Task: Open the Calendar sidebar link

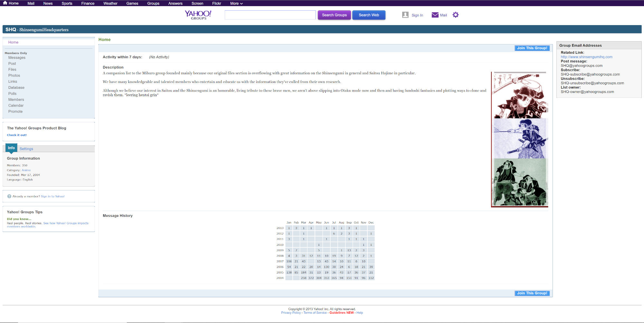Action: coord(16,106)
